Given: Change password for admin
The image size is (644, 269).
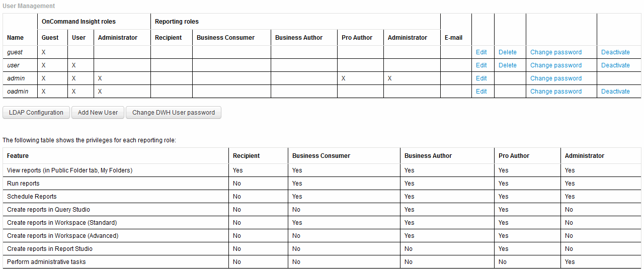Looking at the screenshot, I should pos(555,78).
